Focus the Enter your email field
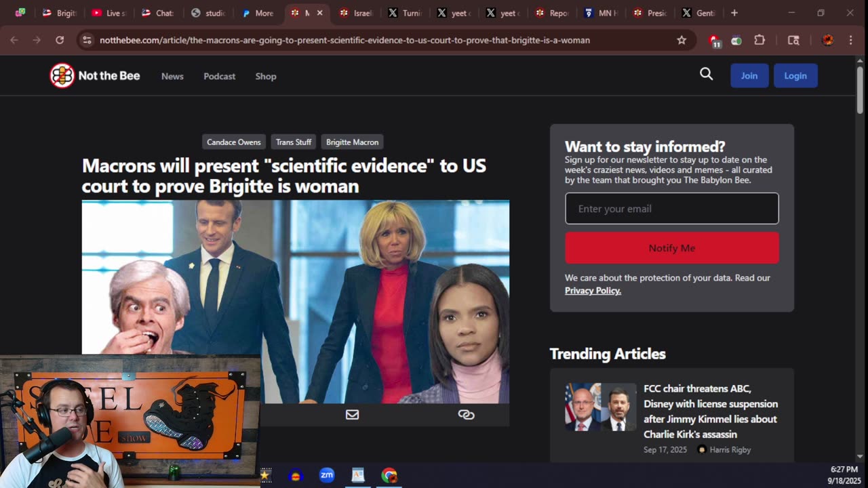 point(672,209)
